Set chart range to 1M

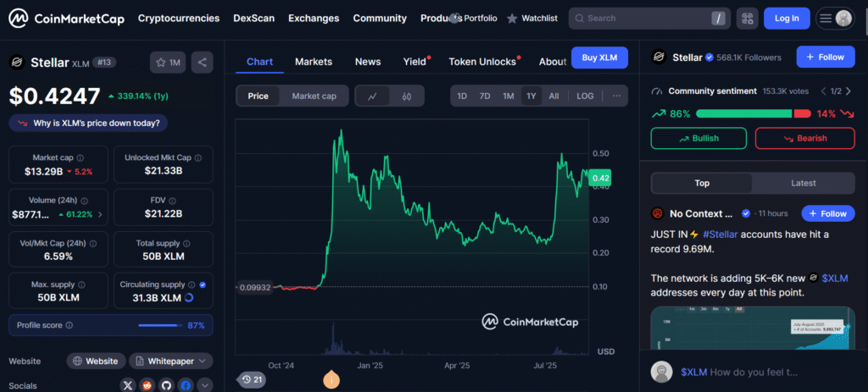pos(509,97)
